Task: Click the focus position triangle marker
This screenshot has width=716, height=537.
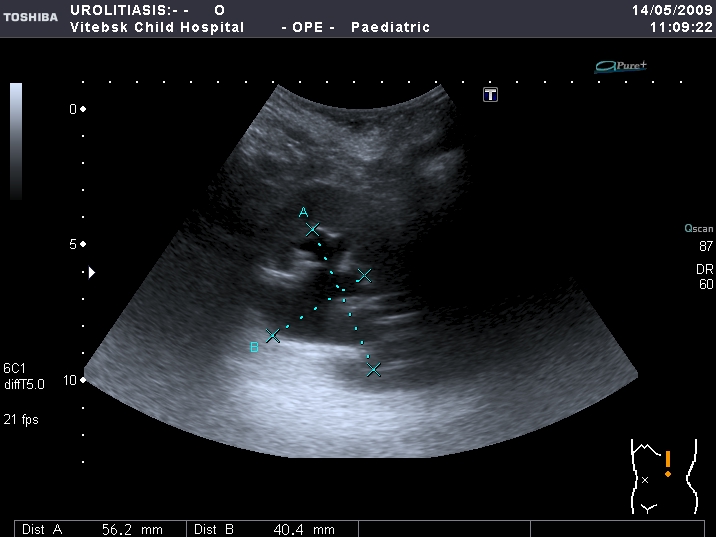Action: (93, 272)
